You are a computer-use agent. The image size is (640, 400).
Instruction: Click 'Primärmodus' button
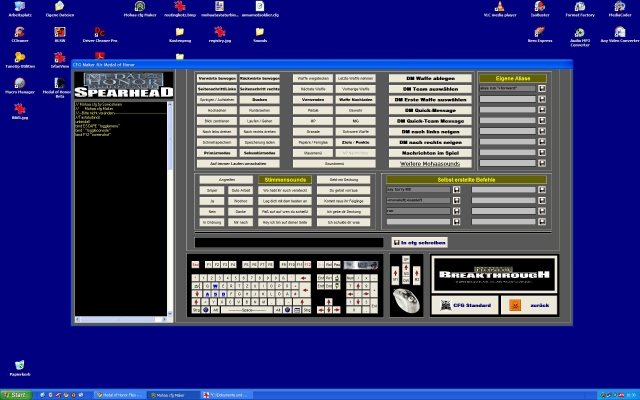tap(217, 153)
